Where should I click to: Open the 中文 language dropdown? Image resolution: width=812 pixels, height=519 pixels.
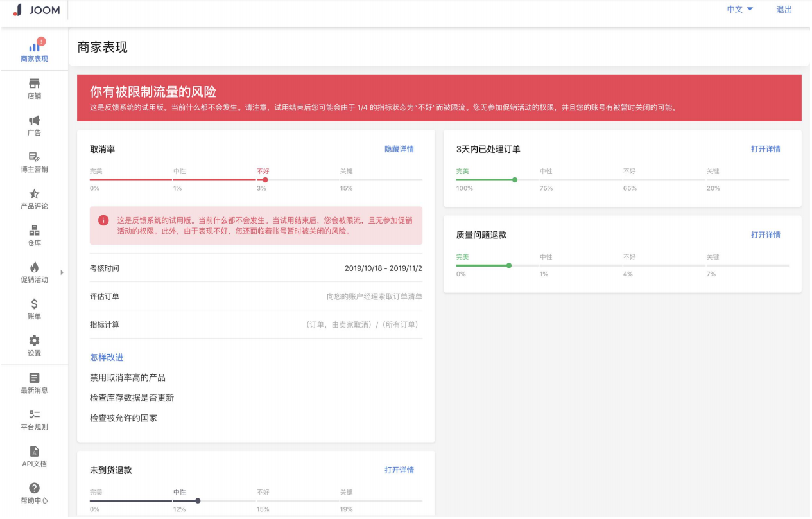coord(738,10)
